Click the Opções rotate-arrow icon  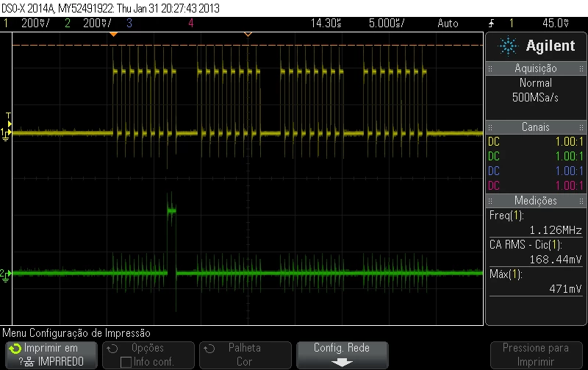point(112,349)
